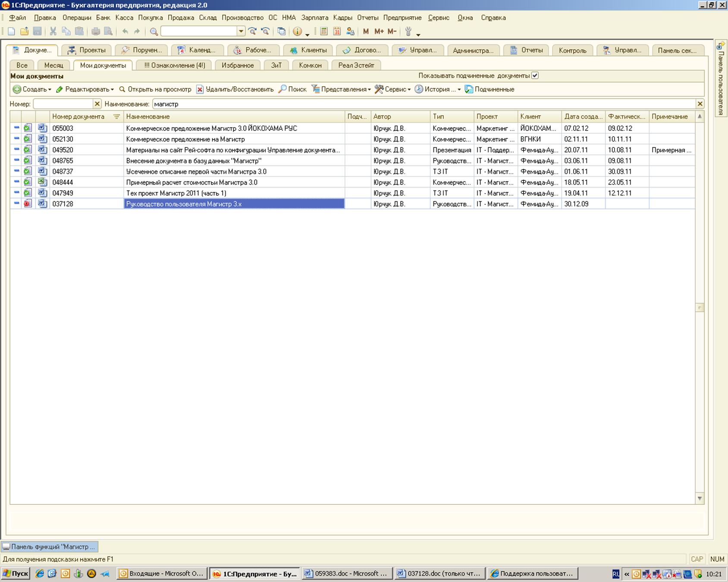Click the Пуск start button
Image resolution: width=728 pixels, height=582 pixels.
pyautogui.click(x=16, y=573)
